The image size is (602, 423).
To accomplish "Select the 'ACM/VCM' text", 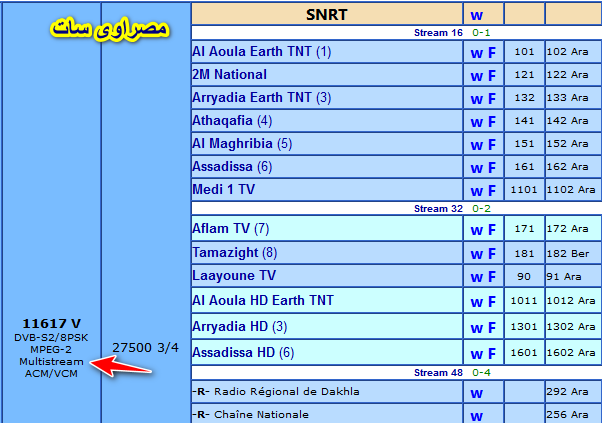I will tap(51, 373).
